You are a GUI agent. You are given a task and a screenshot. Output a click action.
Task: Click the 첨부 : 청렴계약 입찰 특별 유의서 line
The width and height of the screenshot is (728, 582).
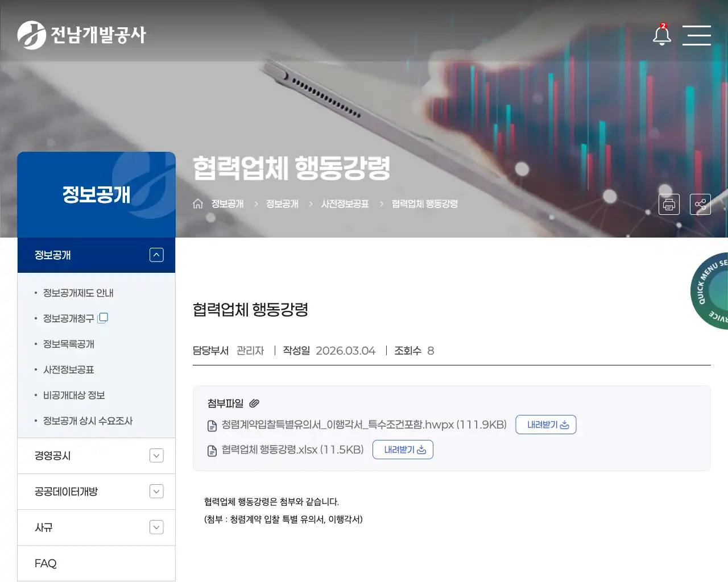[283, 519]
